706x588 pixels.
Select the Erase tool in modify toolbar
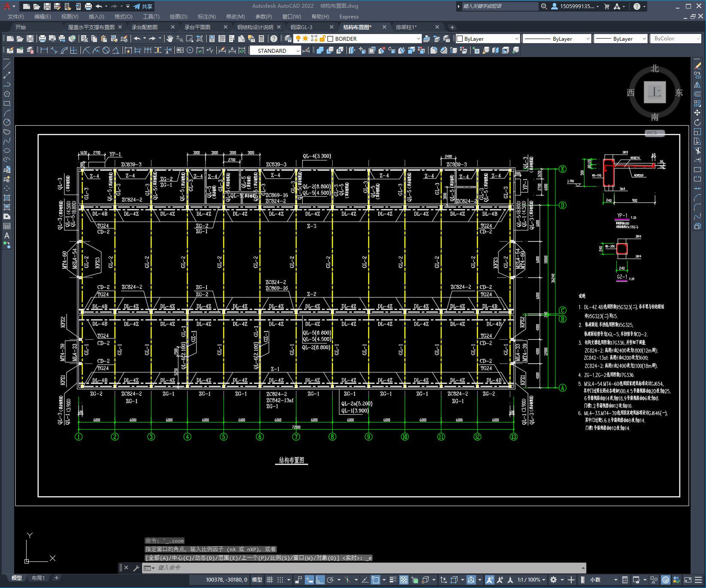697,66
